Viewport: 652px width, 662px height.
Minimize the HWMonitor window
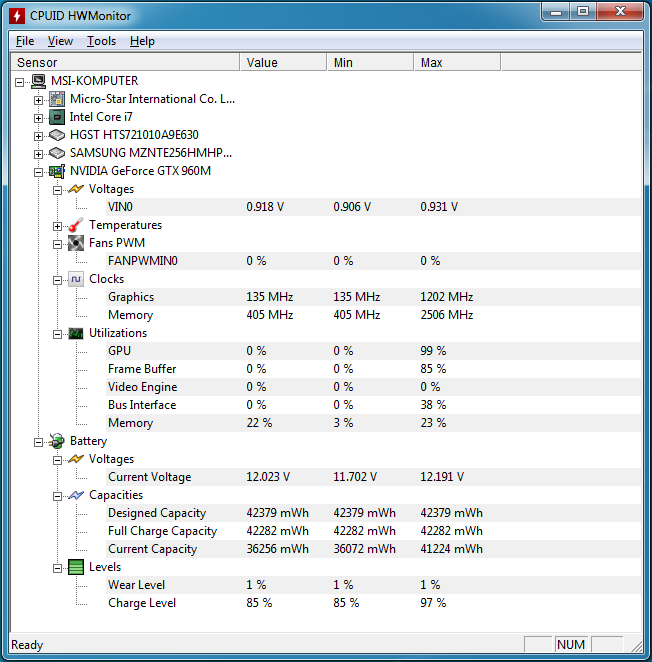click(556, 11)
